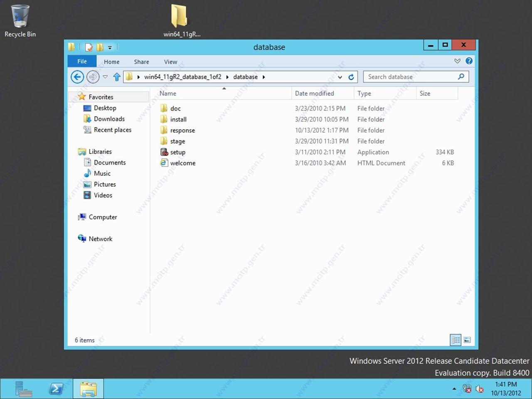Refresh the database folder view
Viewport: 532px width, 399px height.
(x=351, y=77)
